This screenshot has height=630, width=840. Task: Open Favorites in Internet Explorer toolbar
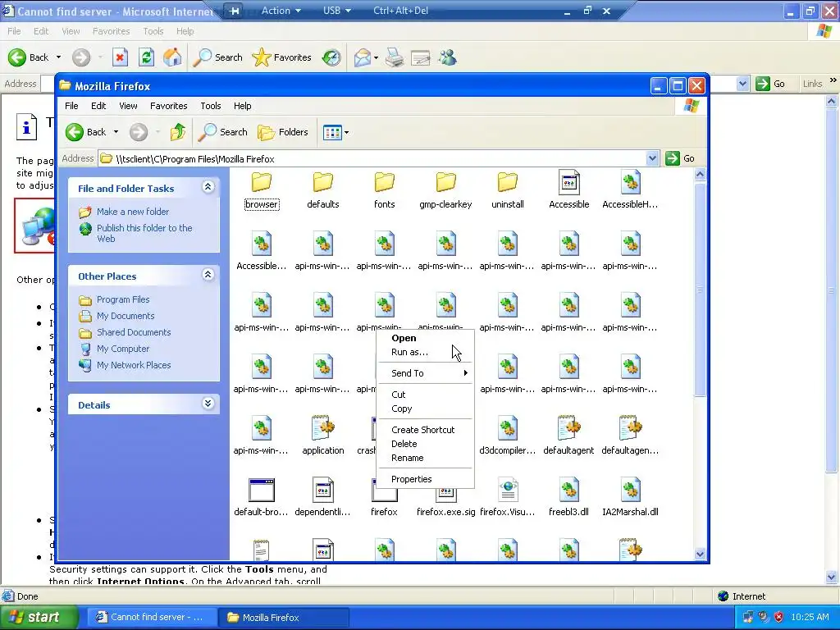pos(282,57)
